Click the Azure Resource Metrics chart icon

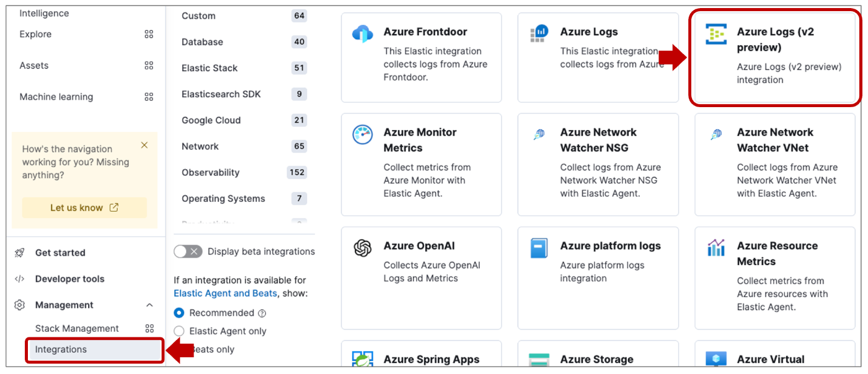click(x=716, y=248)
